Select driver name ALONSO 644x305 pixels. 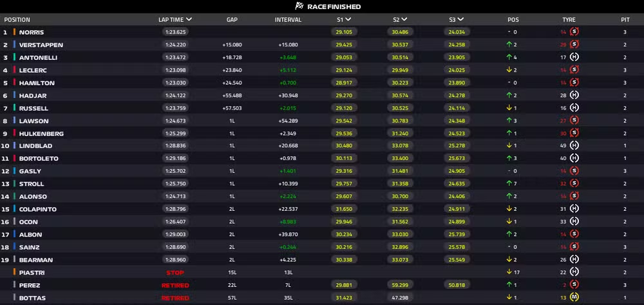click(33, 197)
